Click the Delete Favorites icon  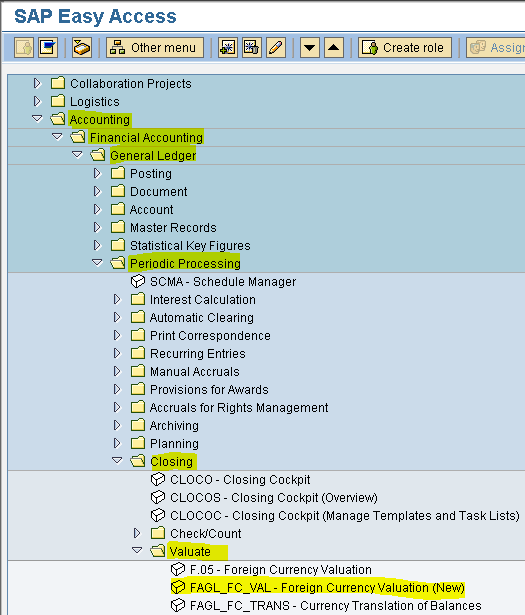pyautogui.click(x=252, y=48)
